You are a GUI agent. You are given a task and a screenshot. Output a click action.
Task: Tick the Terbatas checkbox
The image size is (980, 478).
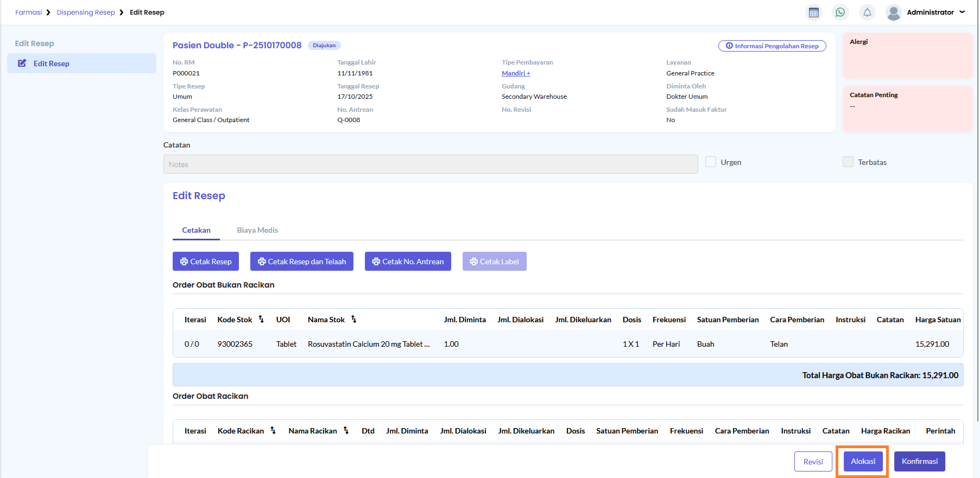pos(848,162)
